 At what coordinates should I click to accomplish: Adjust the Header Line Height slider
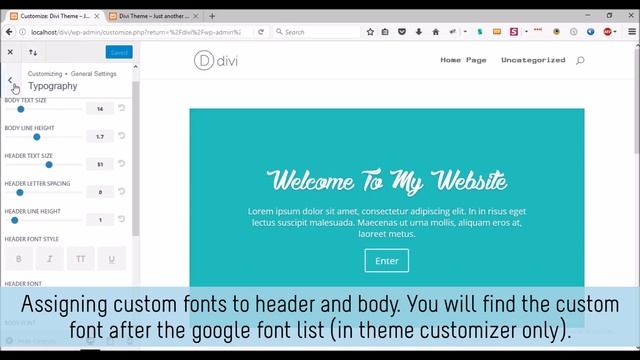[x=15, y=220]
